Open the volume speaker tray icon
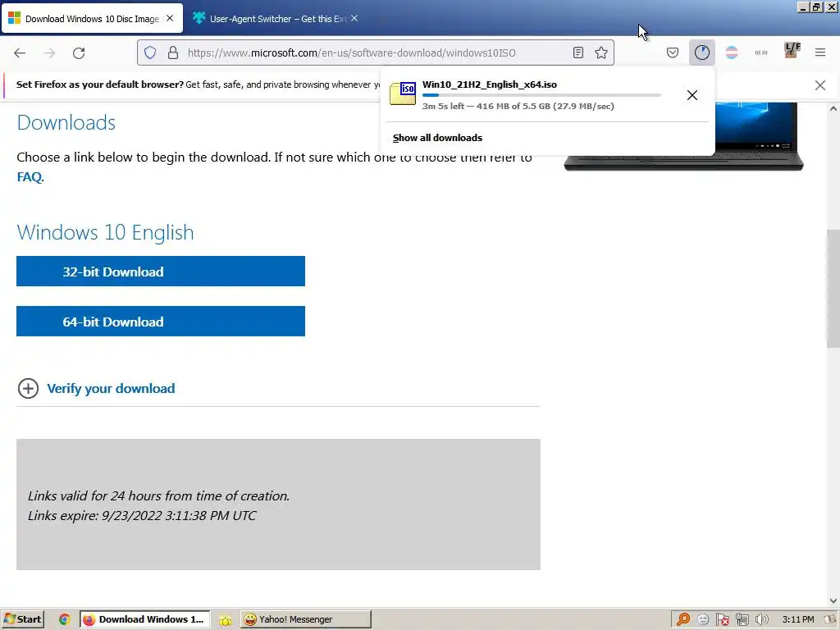This screenshot has width=840, height=630. pos(761,619)
